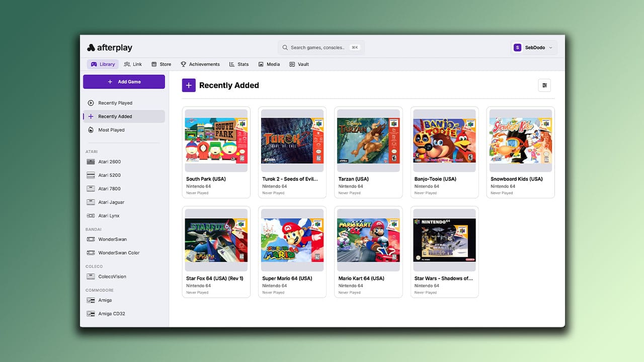Open WonderSwan Color in the sidebar
The width and height of the screenshot is (644, 362).
[124, 253]
